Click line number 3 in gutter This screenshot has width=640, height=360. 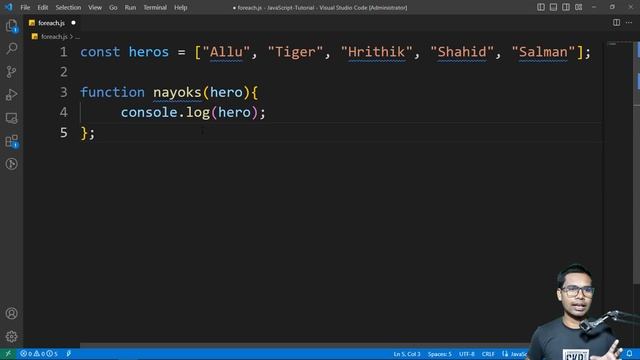point(63,92)
